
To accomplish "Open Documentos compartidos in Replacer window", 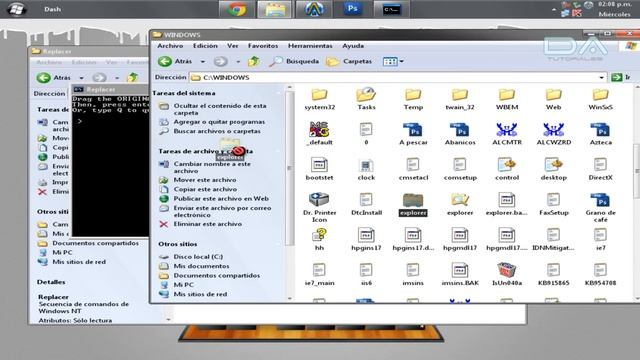I will 96,243.
